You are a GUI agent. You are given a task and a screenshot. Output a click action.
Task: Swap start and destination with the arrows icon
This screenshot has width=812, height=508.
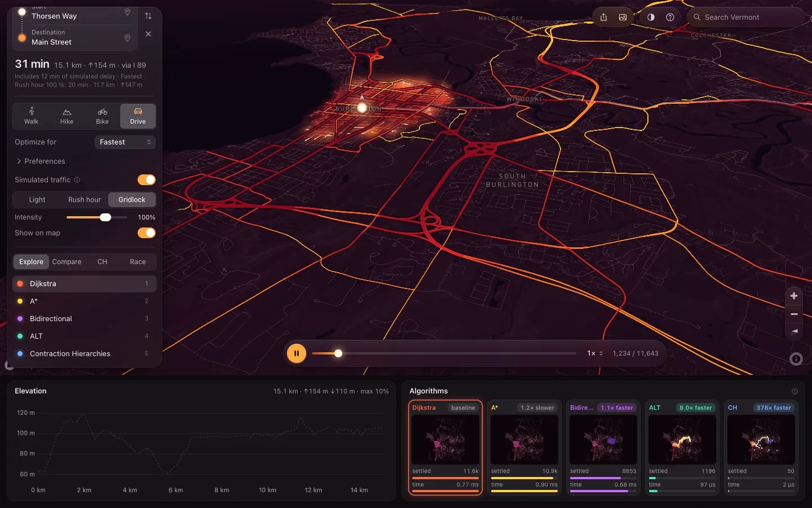[148, 16]
